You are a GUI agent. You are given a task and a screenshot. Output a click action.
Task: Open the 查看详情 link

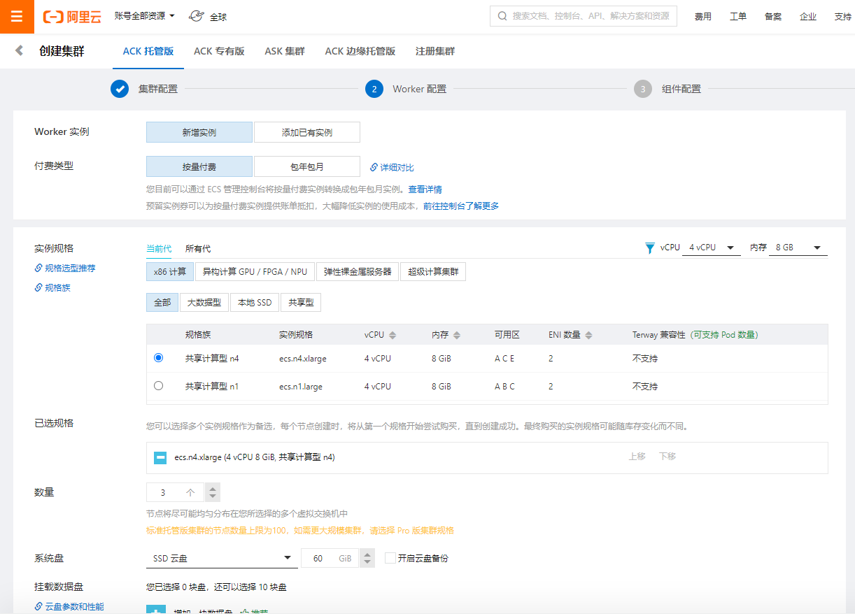(425, 189)
